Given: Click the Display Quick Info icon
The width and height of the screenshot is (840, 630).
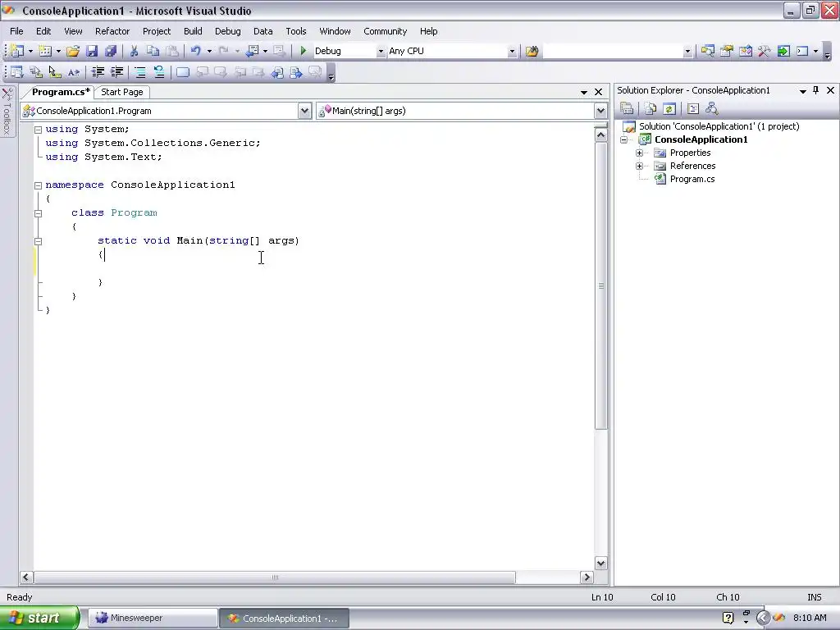Looking at the screenshot, I should pyautogui.click(x=55, y=72).
